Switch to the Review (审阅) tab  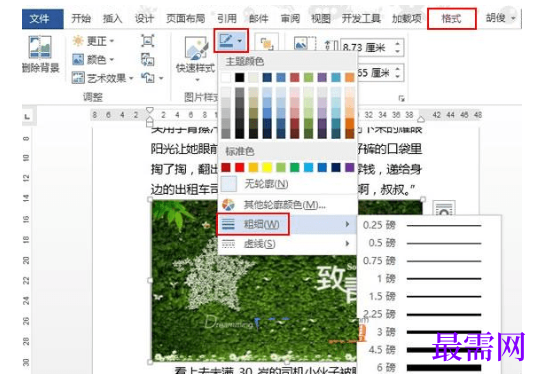tap(290, 18)
